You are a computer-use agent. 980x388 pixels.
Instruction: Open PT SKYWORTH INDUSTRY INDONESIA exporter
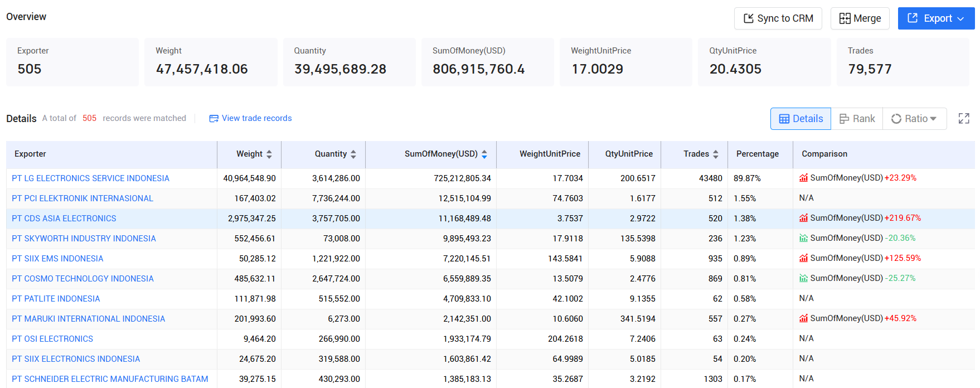point(84,239)
